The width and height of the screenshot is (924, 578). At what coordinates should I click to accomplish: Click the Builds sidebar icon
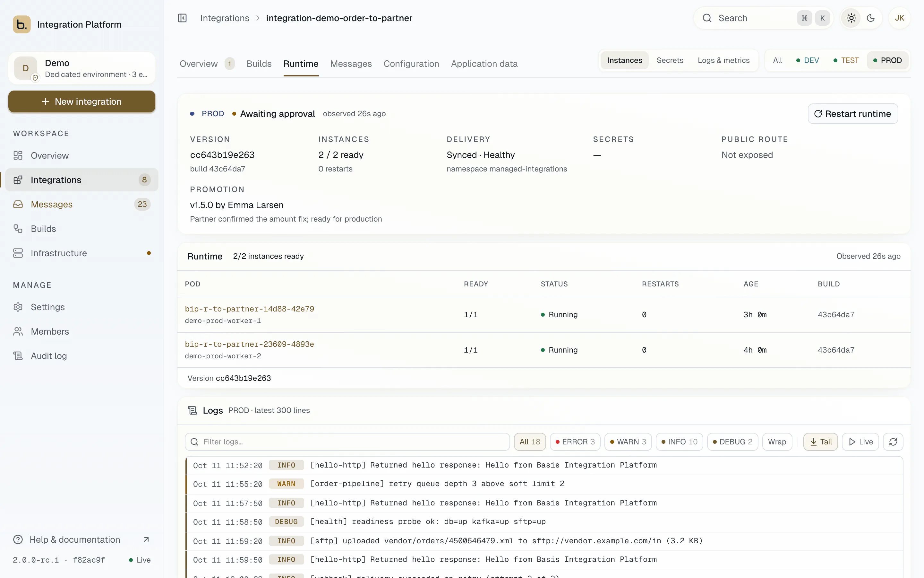[18, 229]
